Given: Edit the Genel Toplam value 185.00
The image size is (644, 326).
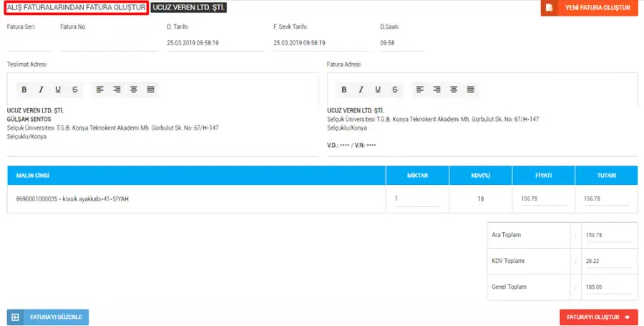Looking at the screenshot, I should (x=609, y=287).
